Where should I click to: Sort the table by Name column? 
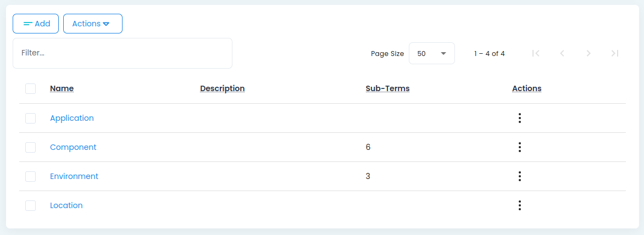62,88
